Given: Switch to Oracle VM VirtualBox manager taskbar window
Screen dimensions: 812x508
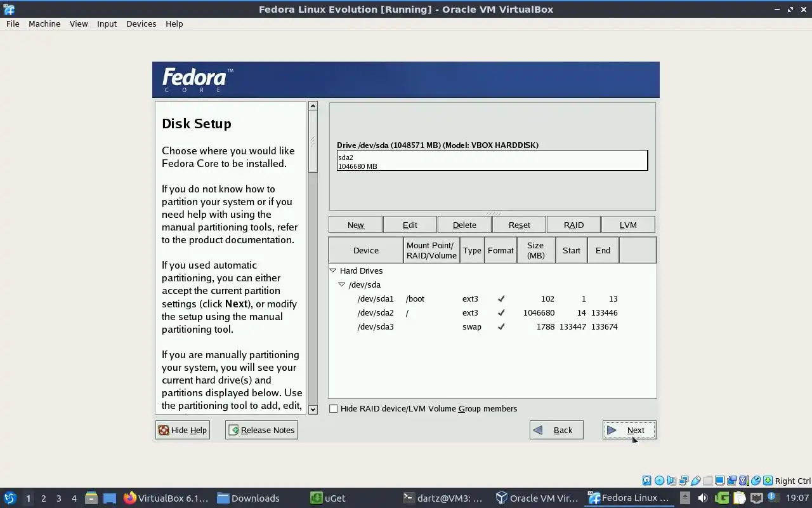Looking at the screenshot, I should click(537, 498).
